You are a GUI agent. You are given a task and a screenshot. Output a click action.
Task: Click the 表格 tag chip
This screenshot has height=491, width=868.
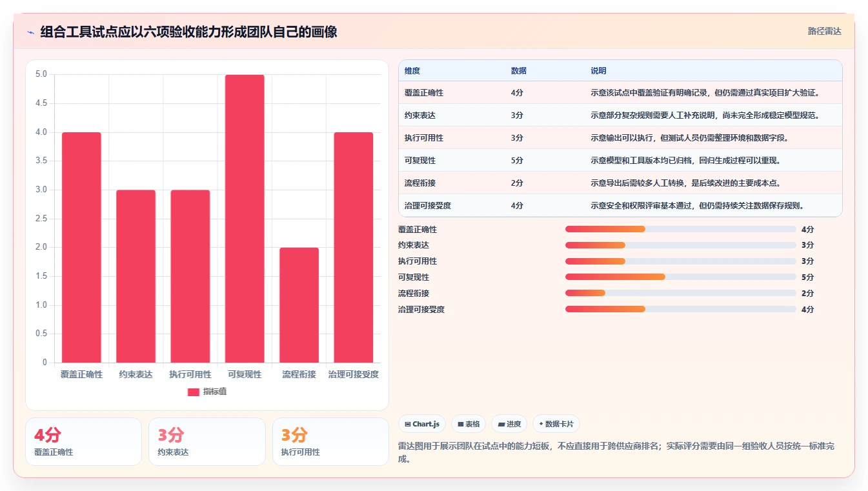click(469, 424)
